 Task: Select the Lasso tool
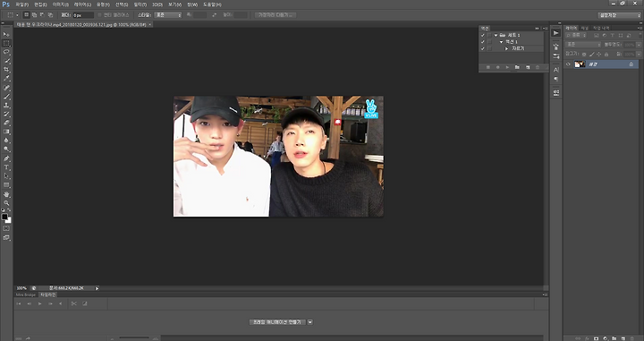[x=6, y=52]
